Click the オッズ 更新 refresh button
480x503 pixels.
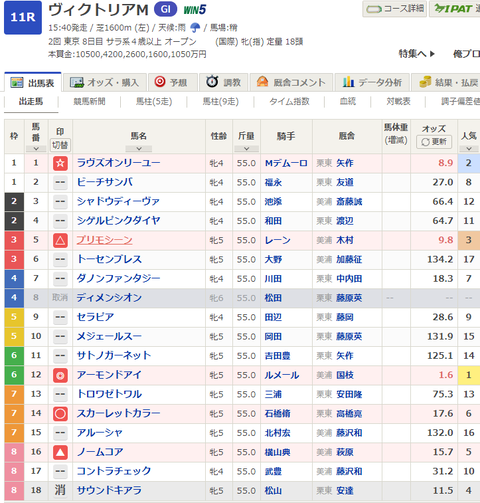434,142
